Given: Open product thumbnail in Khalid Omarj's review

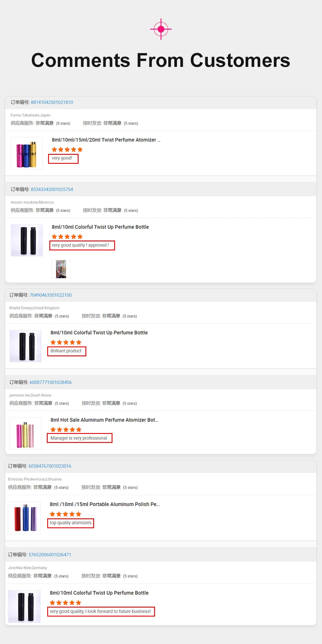Looking at the screenshot, I should [x=25, y=346].
